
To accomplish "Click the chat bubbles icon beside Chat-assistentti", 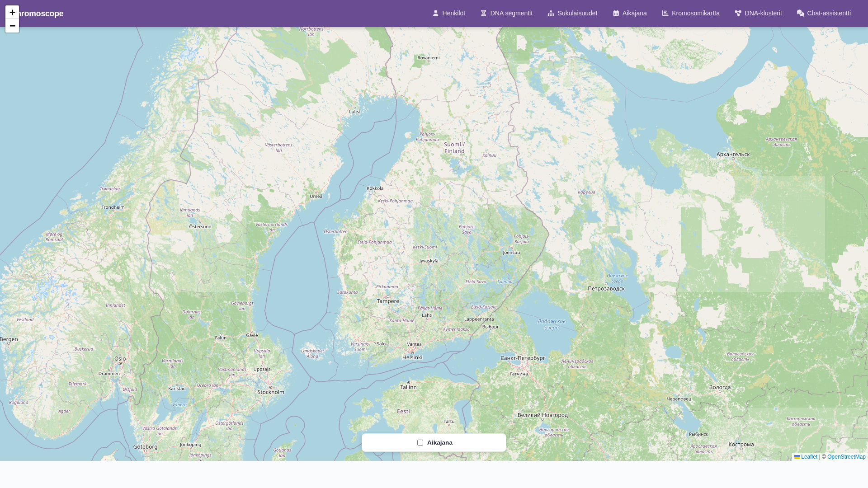I will pyautogui.click(x=800, y=14).
